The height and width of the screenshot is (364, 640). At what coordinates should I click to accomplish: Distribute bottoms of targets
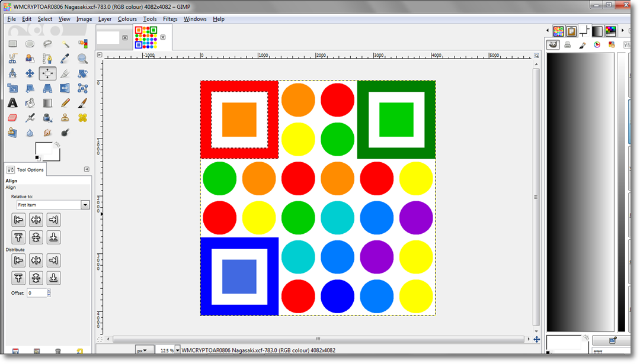pos(53,278)
